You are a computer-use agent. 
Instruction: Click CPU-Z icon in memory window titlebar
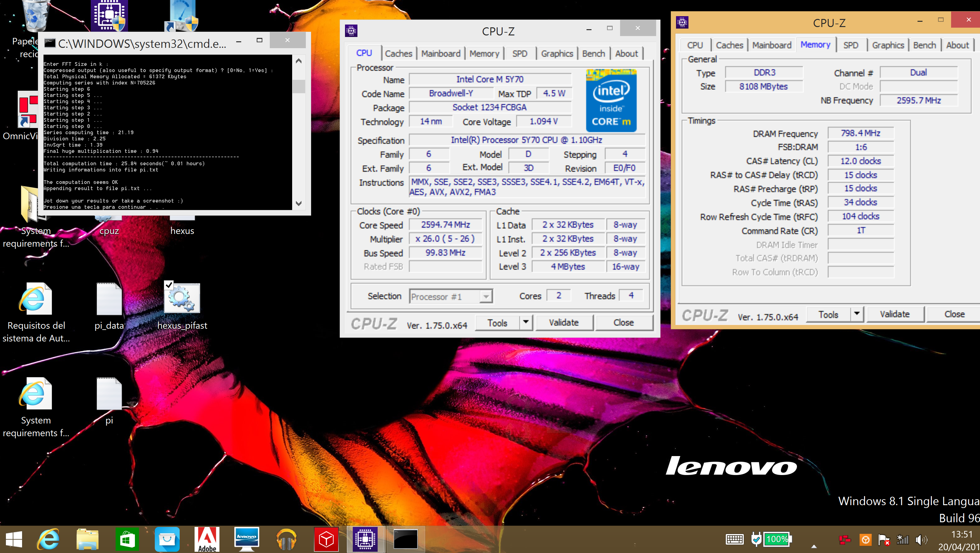(682, 22)
